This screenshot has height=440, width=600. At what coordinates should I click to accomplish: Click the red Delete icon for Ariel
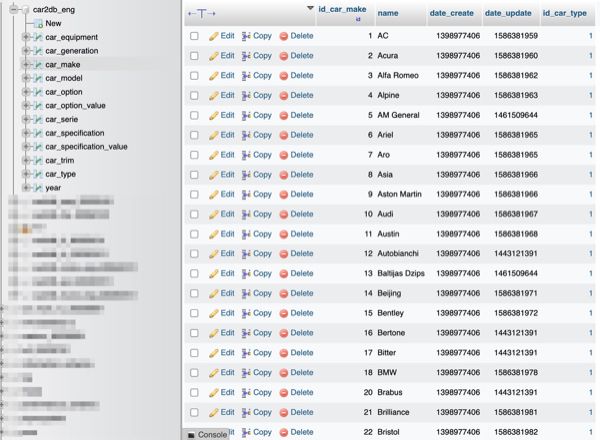pyautogui.click(x=284, y=135)
